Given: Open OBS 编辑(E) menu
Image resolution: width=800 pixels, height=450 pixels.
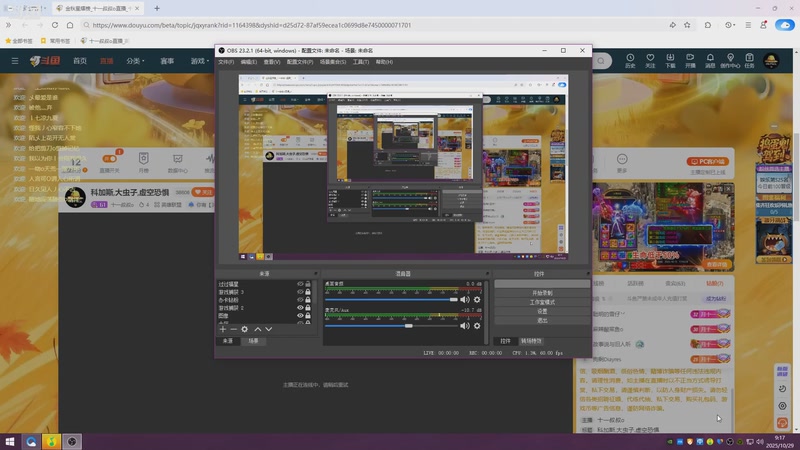Looking at the screenshot, I should click(248, 62).
